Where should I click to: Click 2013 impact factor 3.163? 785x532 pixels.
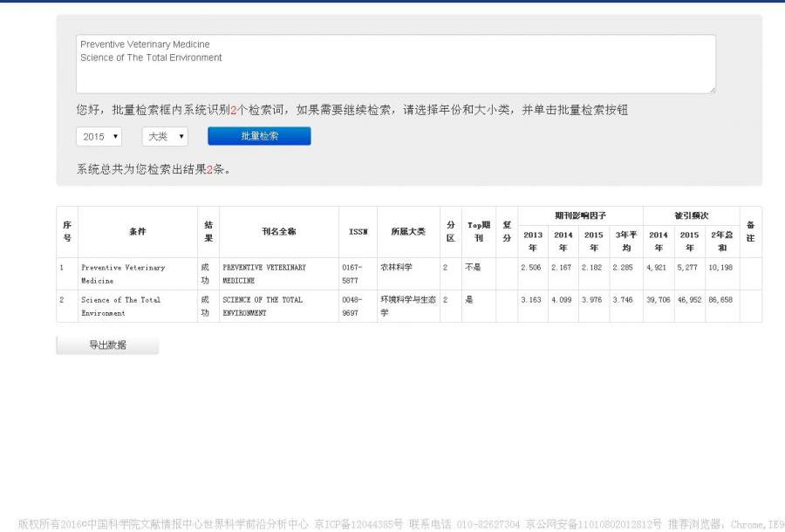pyautogui.click(x=531, y=300)
